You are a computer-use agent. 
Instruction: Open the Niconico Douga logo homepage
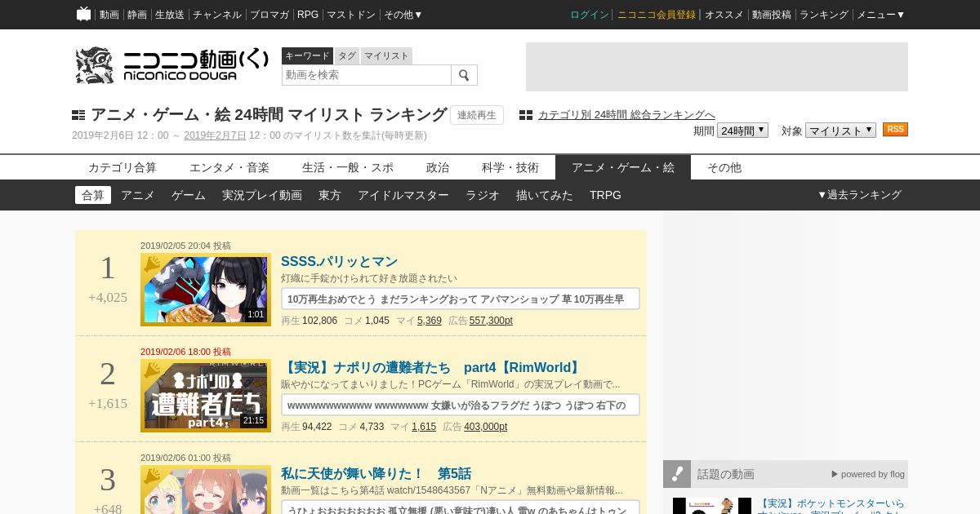coord(171,65)
